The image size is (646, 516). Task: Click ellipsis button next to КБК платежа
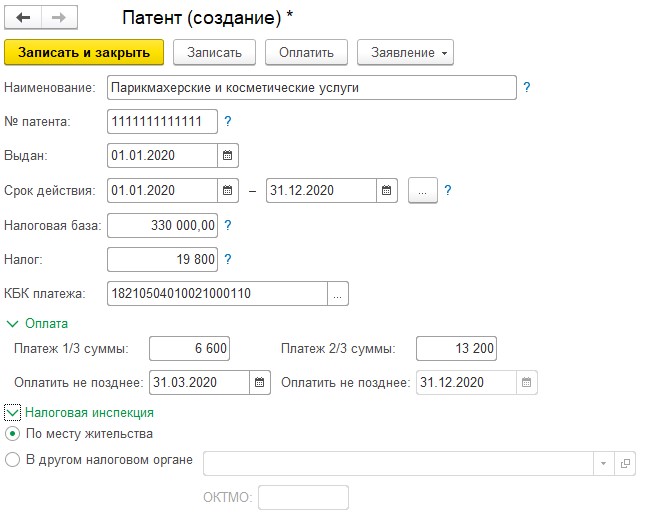(x=338, y=294)
